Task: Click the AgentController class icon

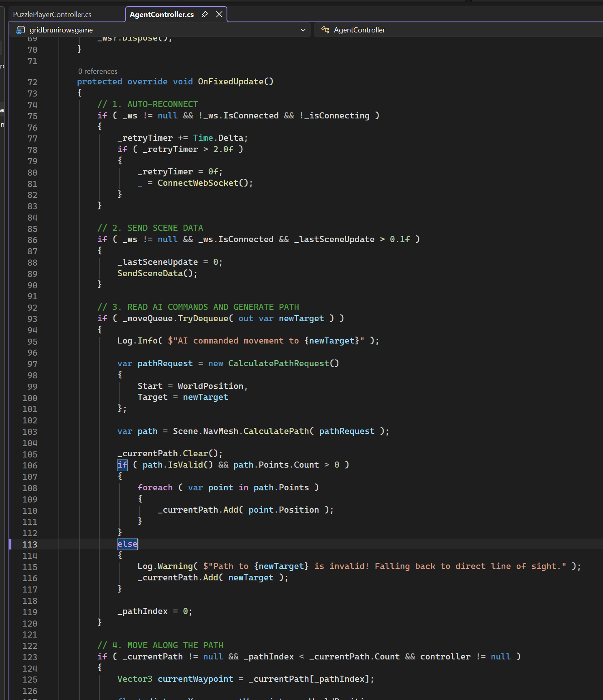Action: coord(325,30)
